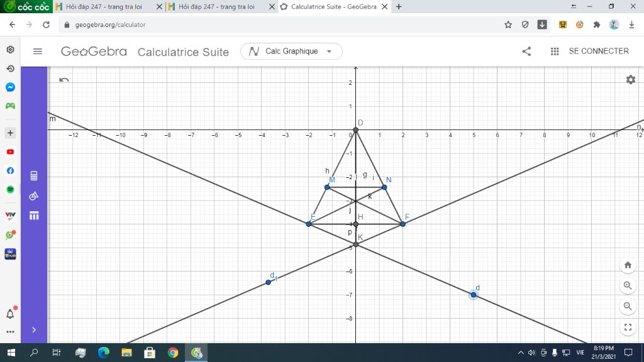Select the point on line d
The image size is (644, 362).
[474, 295]
